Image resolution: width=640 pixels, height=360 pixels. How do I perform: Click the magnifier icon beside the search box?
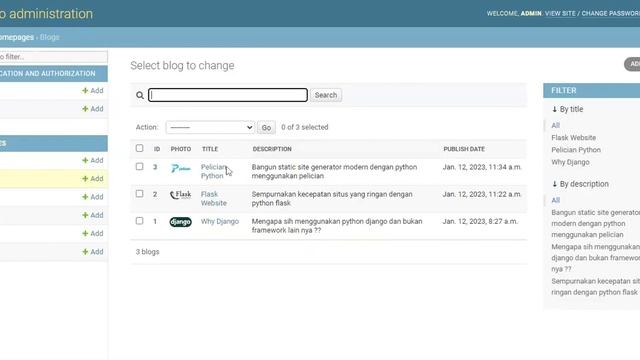[140, 95]
